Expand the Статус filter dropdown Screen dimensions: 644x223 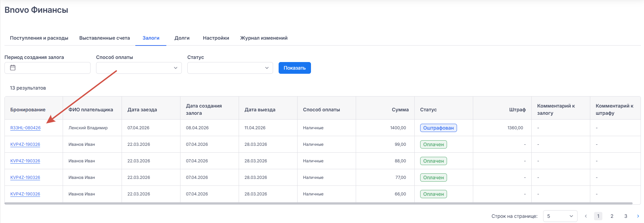tap(230, 68)
